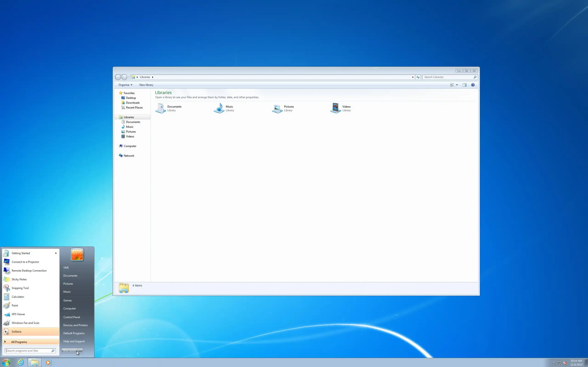
Task: Open the address bar history dropdown
Action: coord(413,77)
